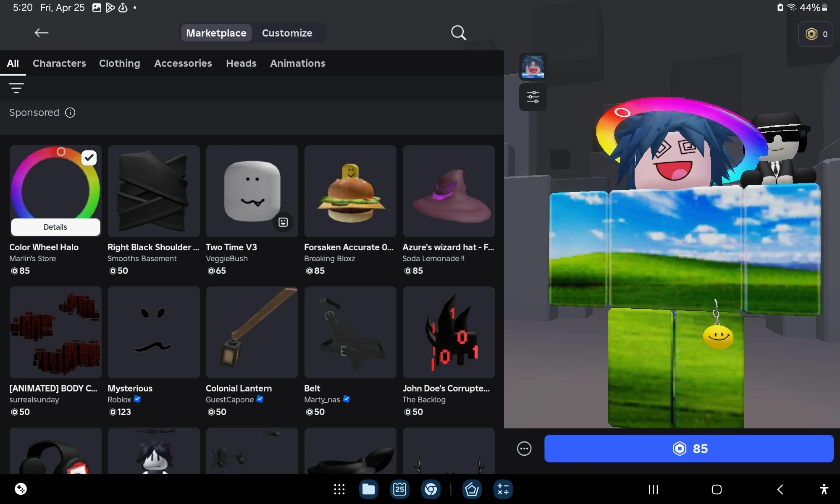This screenshot has width=840, height=504.
Task: Open the Azure's wizard hat thumbnail
Action: 449,191
